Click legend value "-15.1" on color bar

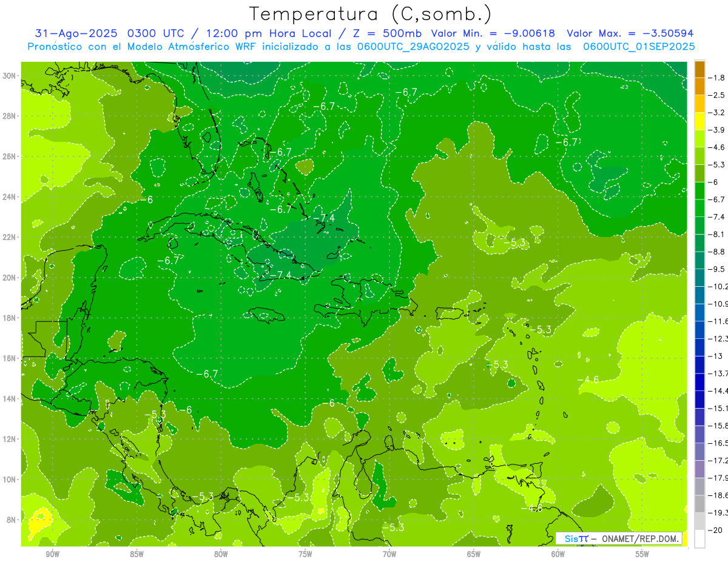(718, 408)
